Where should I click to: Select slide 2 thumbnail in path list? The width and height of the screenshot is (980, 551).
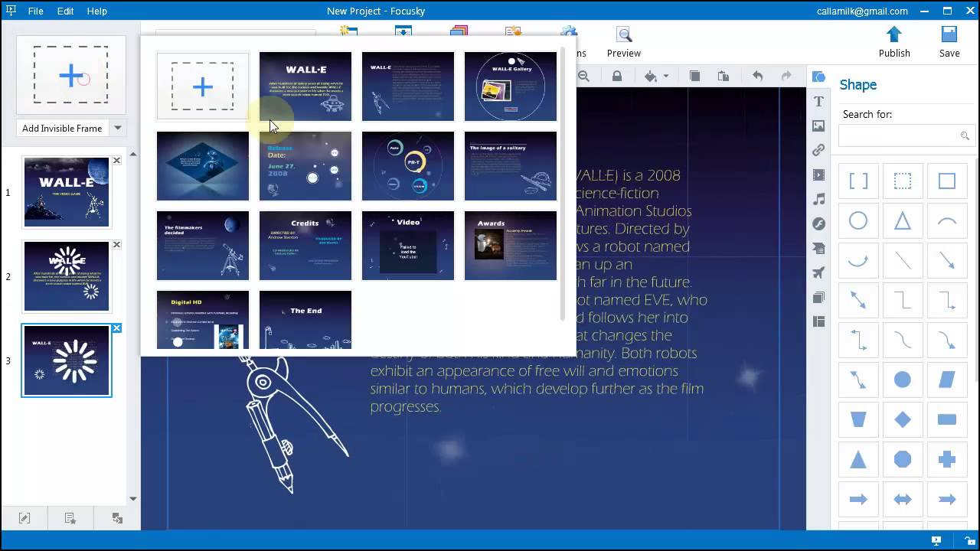pos(67,276)
